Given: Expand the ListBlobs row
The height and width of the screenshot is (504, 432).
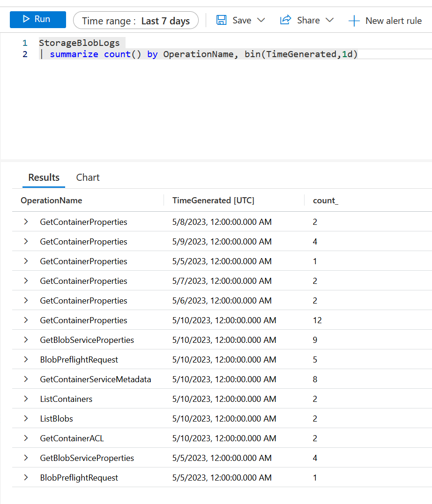Looking at the screenshot, I should [x=26, y=418].
